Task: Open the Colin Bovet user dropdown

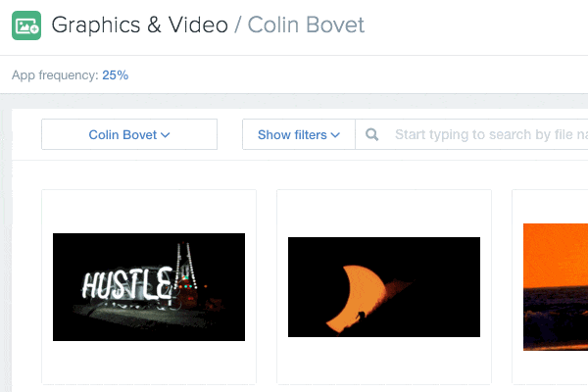Action: tap(129, 134)
